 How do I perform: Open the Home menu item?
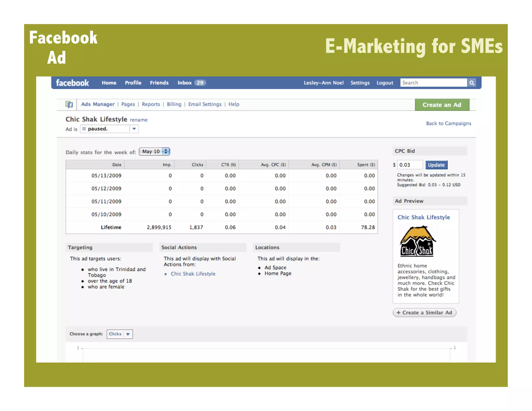point(109,83)
